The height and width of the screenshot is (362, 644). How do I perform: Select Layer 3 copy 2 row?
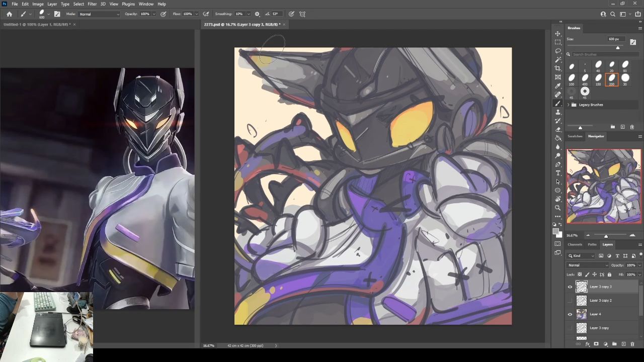pyautogui.click(x=603, y=300)
